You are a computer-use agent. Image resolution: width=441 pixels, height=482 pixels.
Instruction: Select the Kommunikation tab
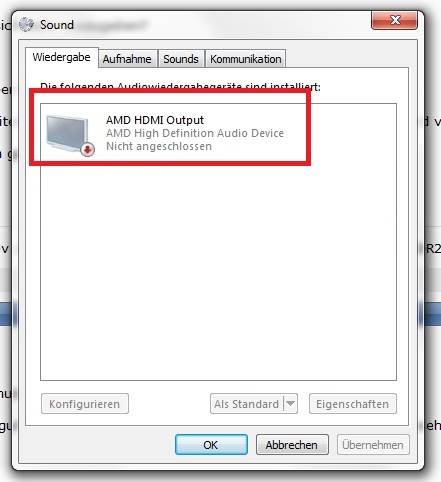tap(246, 59)
